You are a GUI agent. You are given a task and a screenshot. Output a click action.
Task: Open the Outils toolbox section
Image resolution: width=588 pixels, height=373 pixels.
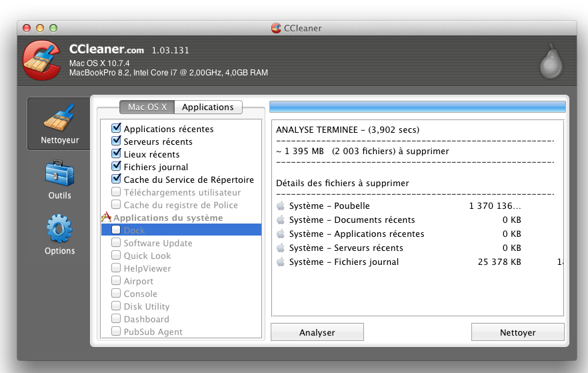tap(59, 179)
